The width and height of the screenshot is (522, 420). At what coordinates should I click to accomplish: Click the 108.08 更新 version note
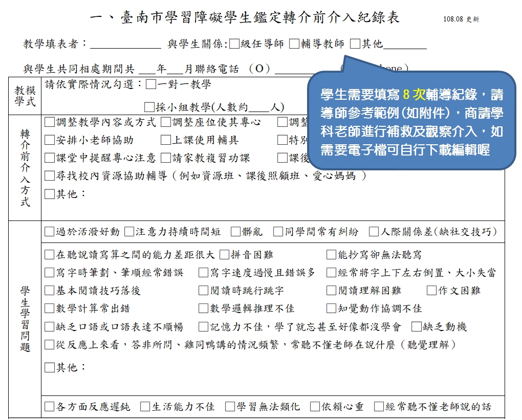[461, 19]
